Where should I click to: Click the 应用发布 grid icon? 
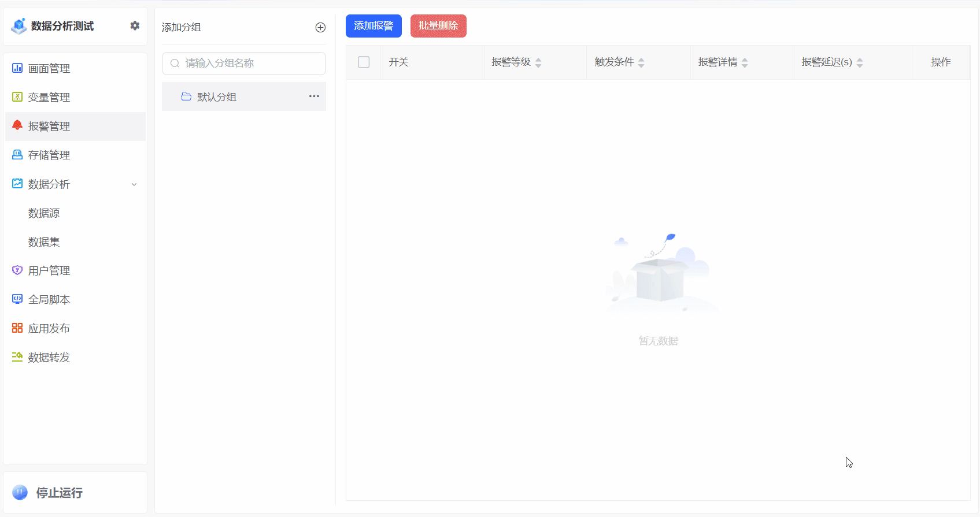click(x=17, y=328)
